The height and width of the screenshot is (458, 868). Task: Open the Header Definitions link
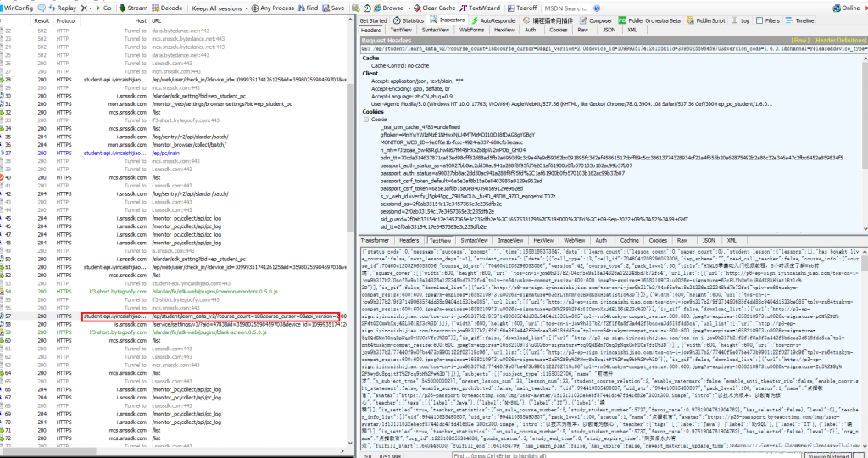tap(840, 41)
